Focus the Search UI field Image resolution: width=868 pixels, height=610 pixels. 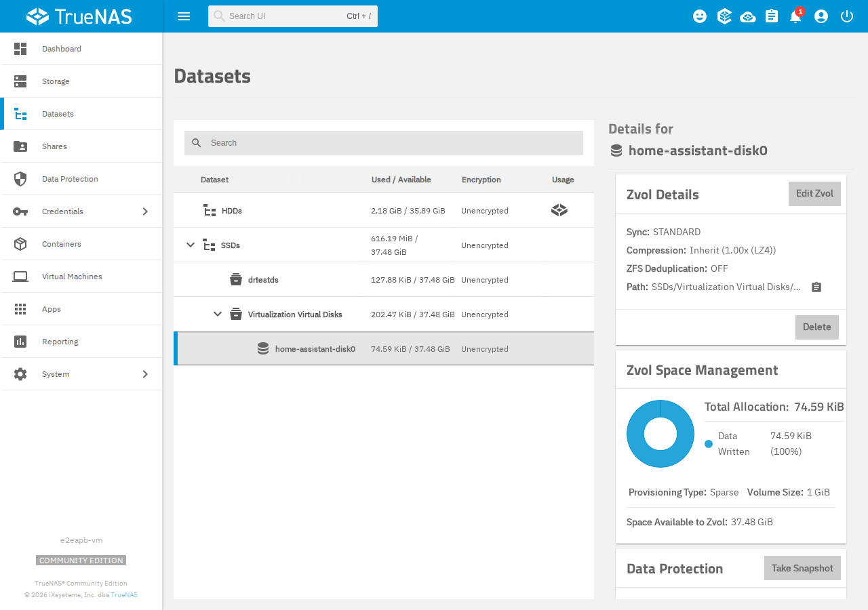(x=293, y=16)
